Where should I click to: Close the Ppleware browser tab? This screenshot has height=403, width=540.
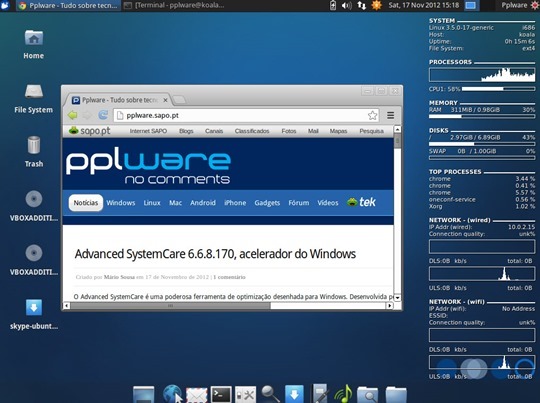tap(165, 100)
